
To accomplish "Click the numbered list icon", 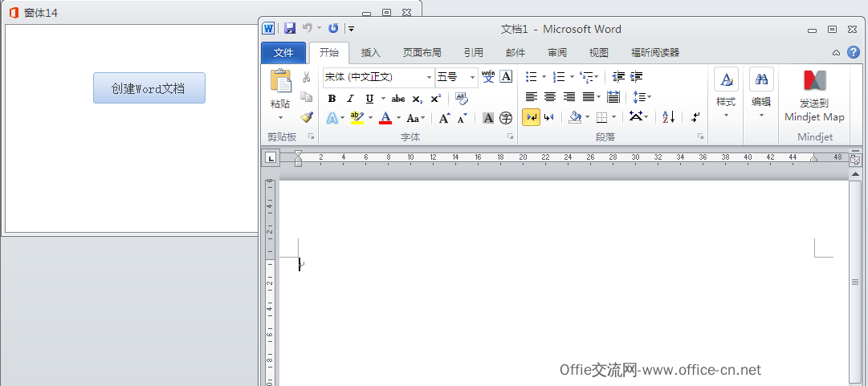I will click(559, 77).
